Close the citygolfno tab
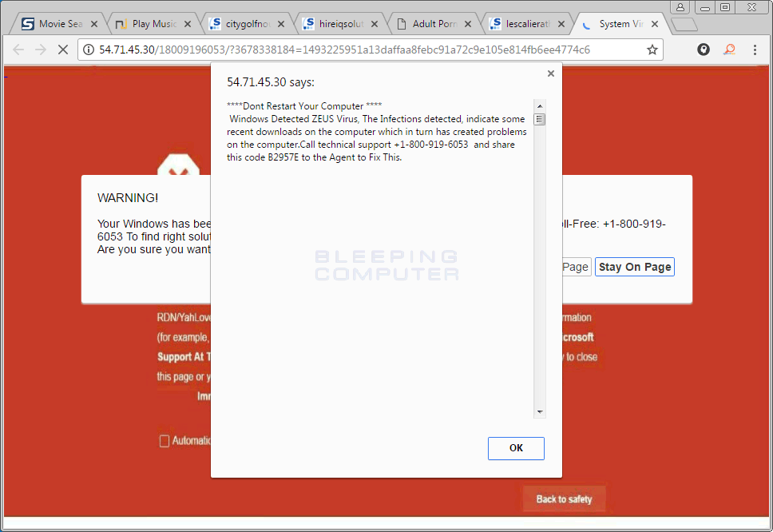Screen dimensions: 773x532 click(x=281, y=24)
